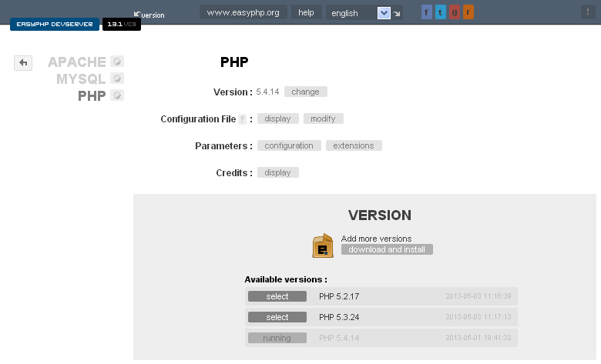This screenshot has height=364, width=601.
Task: Click the Add more versions text
Action: [x=376, y=239]
